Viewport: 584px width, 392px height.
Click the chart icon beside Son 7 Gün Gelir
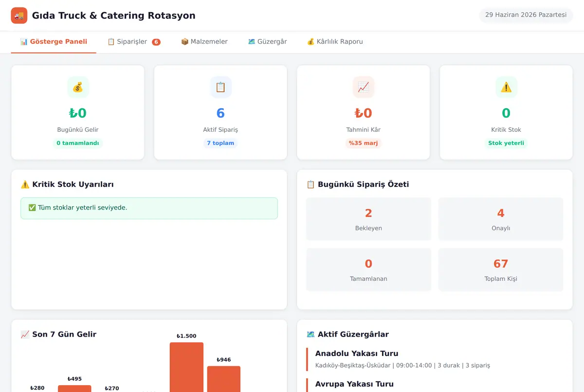pyautogui.click(x=25, y=334)
